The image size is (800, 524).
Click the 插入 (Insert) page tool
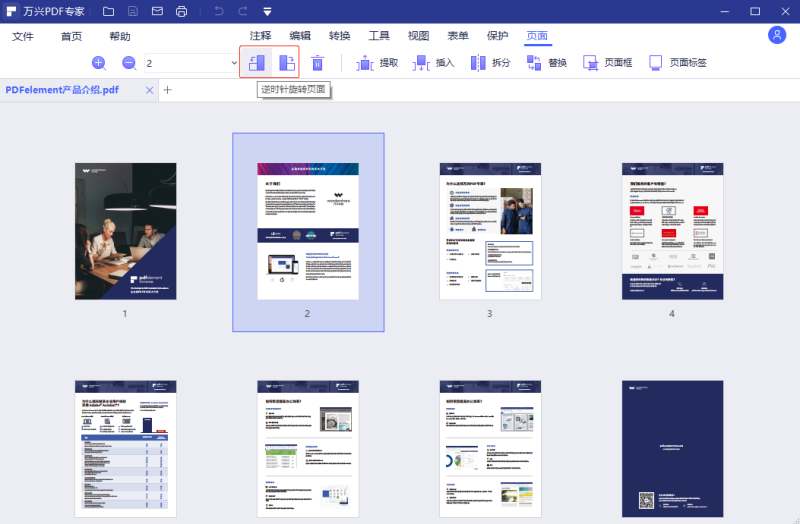(x=433, y=63)
